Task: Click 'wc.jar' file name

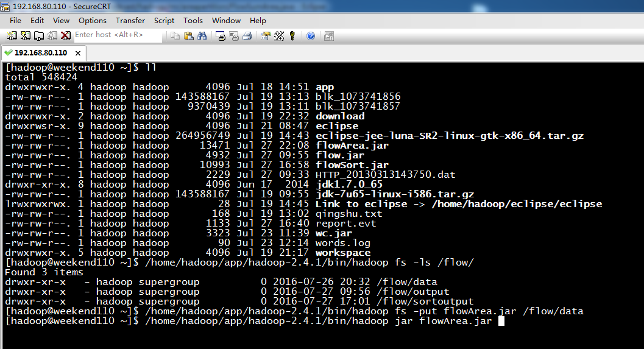Action: click(334, 234)
